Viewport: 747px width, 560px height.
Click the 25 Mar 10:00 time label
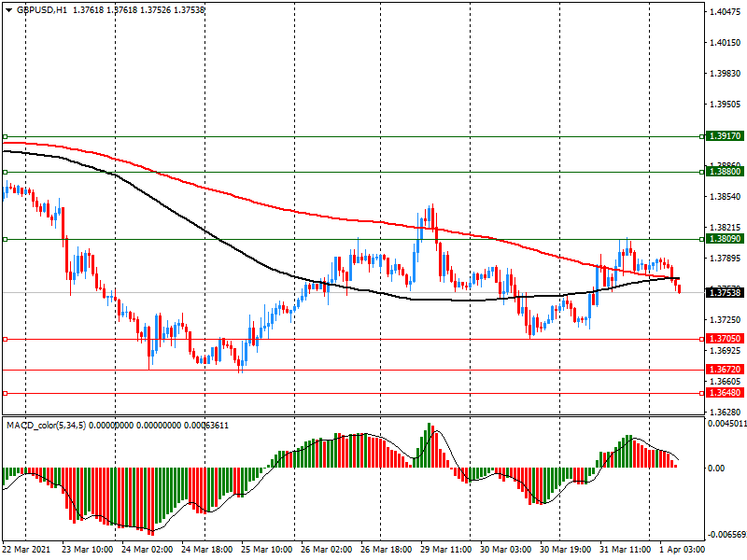coord(267,551)
